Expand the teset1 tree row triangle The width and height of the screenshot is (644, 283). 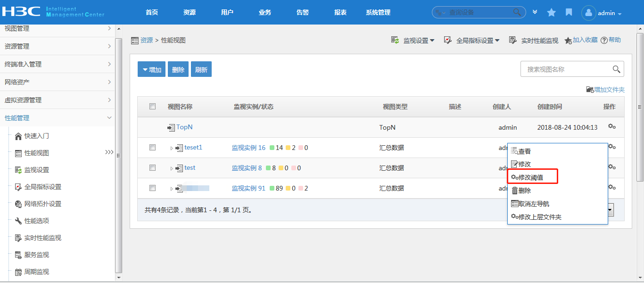point(172,148)
